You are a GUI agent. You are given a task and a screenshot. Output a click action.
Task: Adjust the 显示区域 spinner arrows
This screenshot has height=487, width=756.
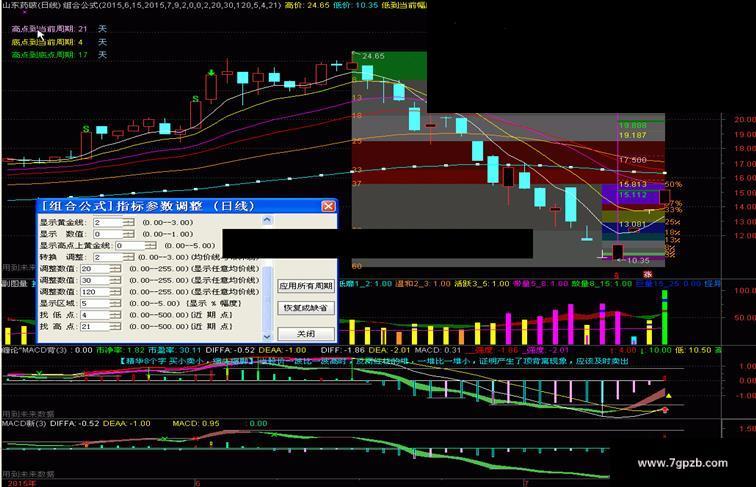click(x=115, y=303)
